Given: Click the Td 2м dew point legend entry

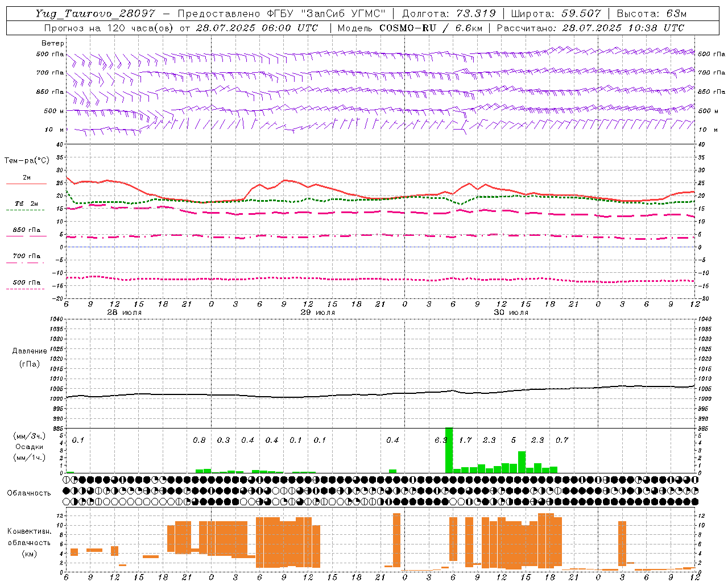Looking at the screenshot, I should pyautogui.click(x=26, y=203).
